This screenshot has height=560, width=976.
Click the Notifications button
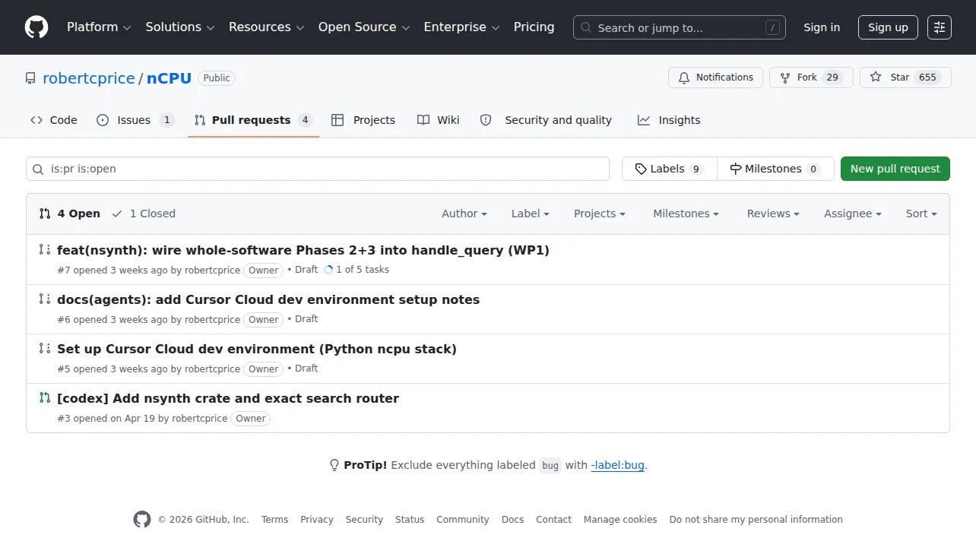coord(715,78)
